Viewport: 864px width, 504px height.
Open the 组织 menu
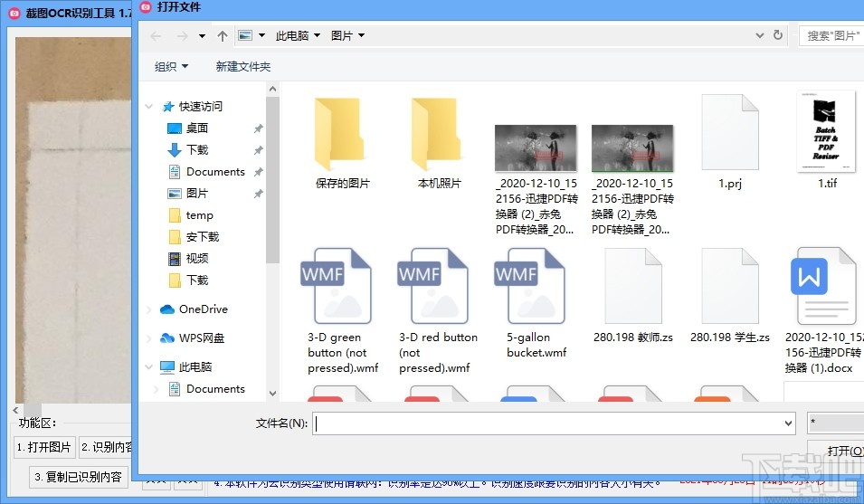tap(171, 67)
